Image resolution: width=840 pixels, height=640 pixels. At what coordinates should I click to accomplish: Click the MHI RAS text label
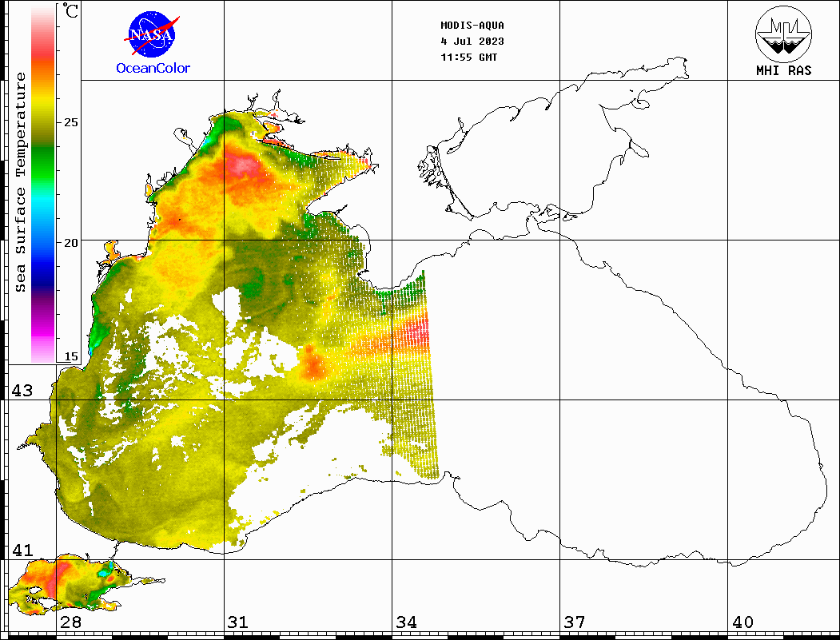[x=783, y=70]
